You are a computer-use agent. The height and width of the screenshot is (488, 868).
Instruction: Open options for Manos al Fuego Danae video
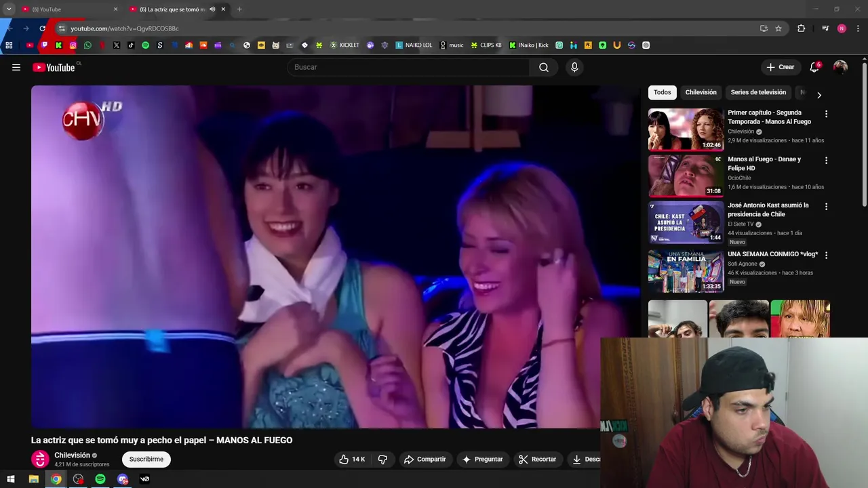click(826, 161)
